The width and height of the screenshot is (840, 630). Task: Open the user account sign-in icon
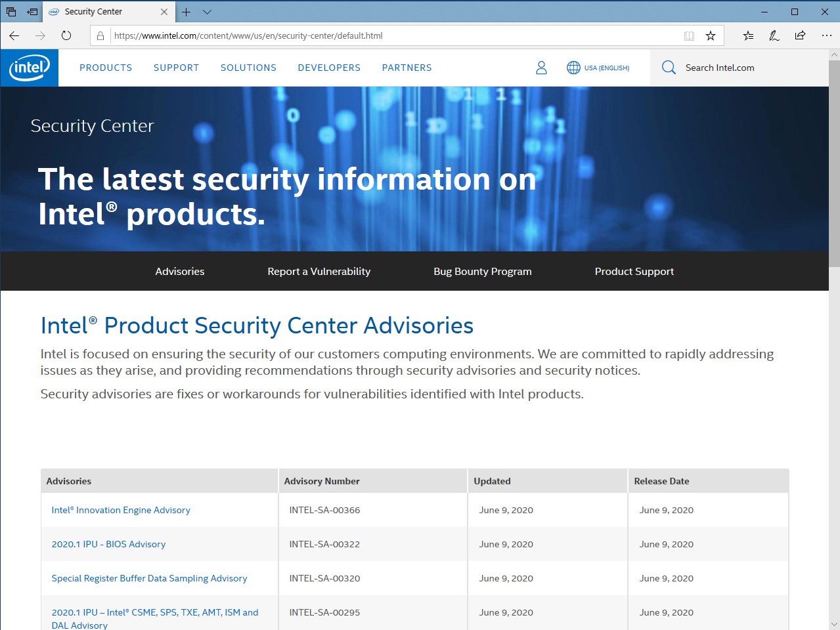click(x=541, y=68)
